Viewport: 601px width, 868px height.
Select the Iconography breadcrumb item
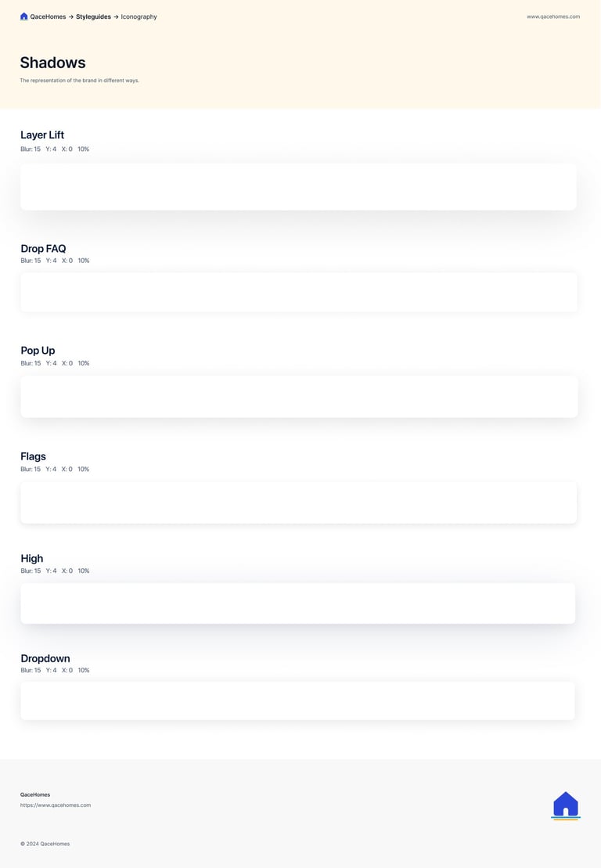coord(139,16)
